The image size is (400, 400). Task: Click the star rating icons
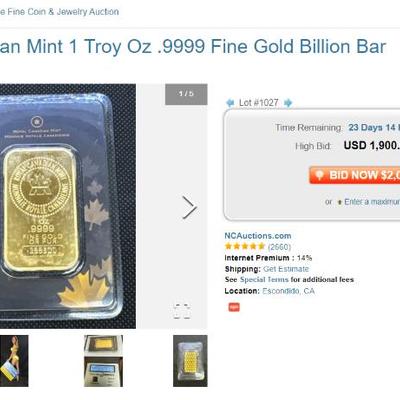click(x=245, y=247)
